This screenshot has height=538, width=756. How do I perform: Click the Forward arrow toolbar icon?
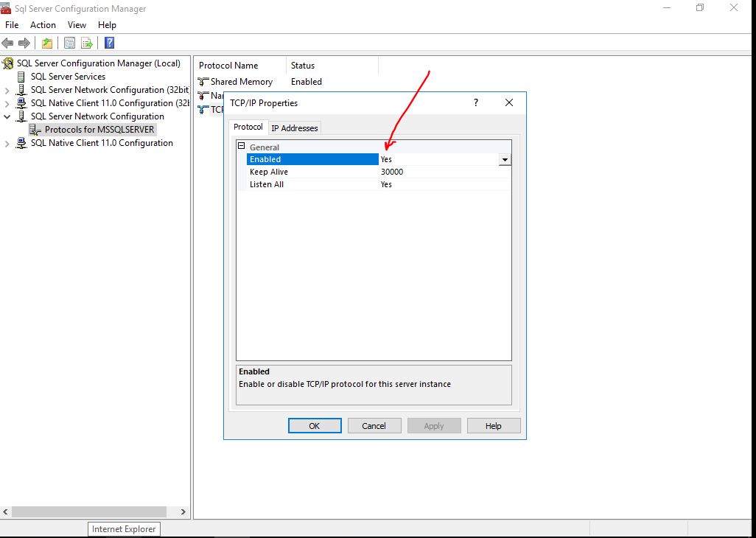tap(24, 43)
